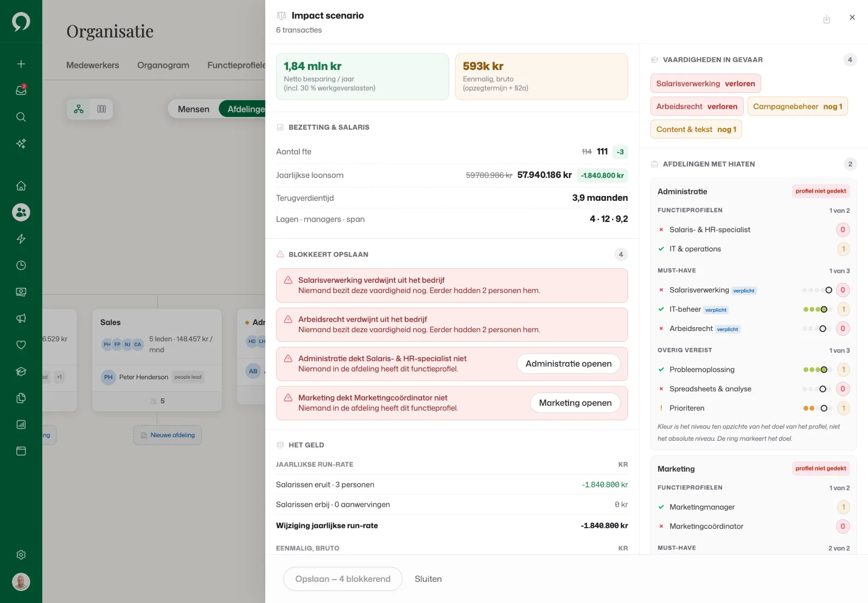Open the megaphone announcements icon
The width and height of the screenshot is (868, 603).
(21, 319)
